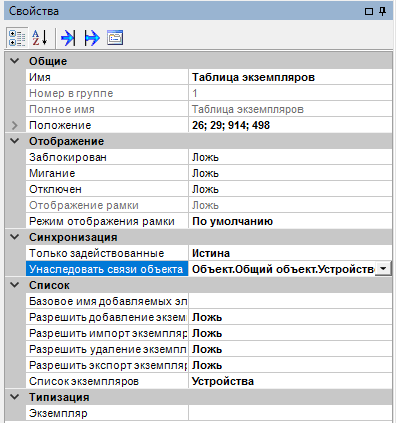This screenshot has height=423, width=397.
Task: Select highlighted Унаследовать связи объекта label
Action: [106, 269]
